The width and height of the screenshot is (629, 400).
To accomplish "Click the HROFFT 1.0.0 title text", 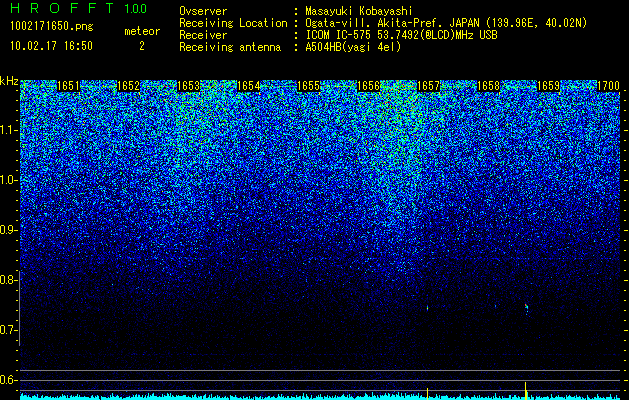I will coord(78,8).
